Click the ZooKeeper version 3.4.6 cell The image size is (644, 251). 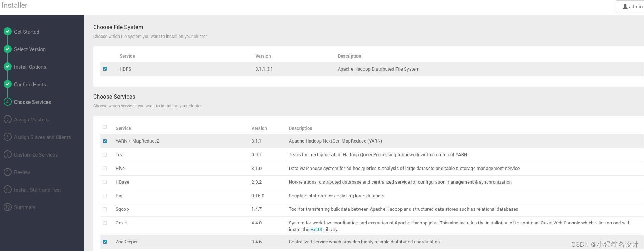[256, 242]
